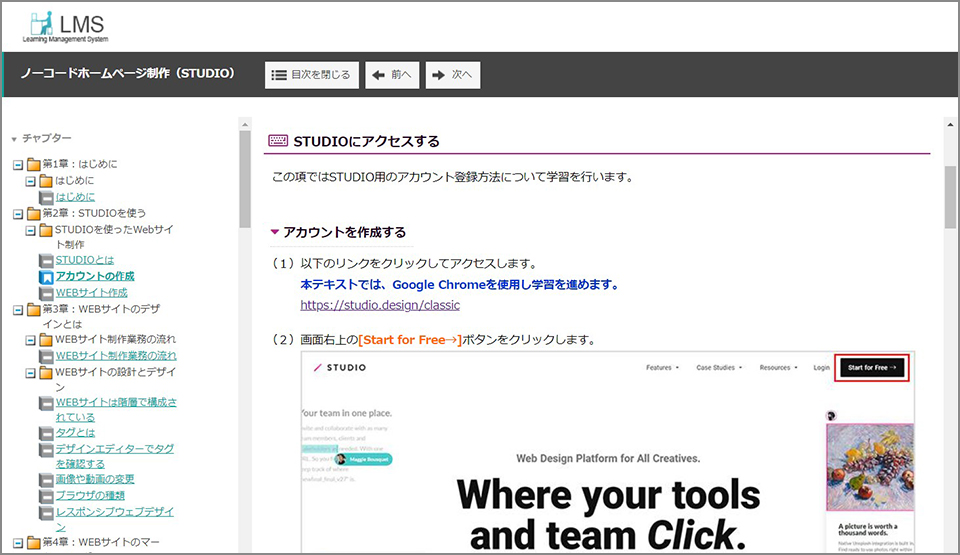Open the https://studio.design/classic link

coord(380,304)
